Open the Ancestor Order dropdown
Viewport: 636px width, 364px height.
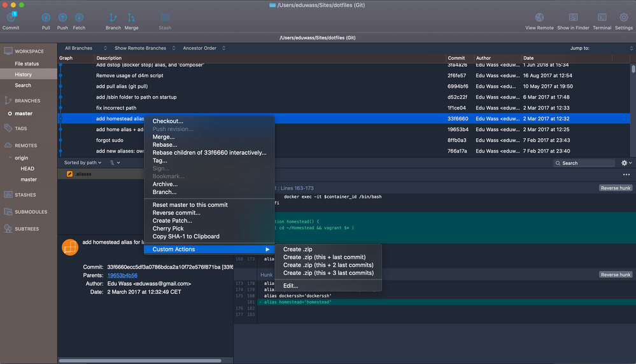point(204,48)
